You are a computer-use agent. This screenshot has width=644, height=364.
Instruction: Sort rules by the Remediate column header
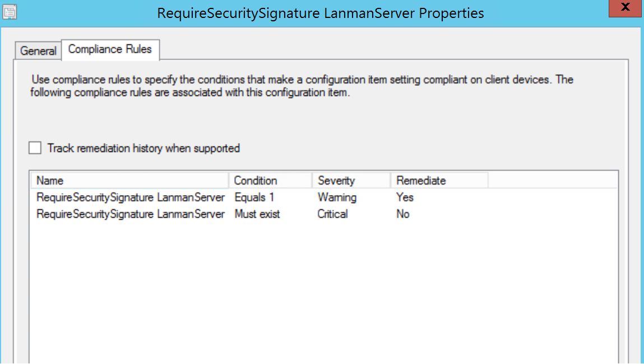(418, 181)
